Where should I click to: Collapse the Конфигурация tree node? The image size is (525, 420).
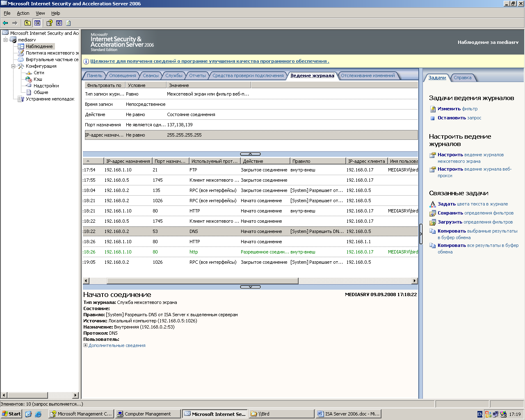click(x=14, y=66)
